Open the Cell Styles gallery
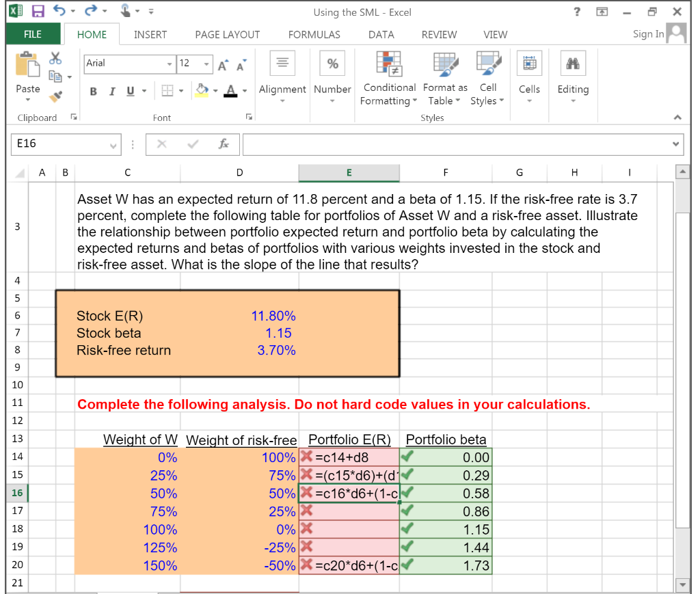 (x=487, y=77)
